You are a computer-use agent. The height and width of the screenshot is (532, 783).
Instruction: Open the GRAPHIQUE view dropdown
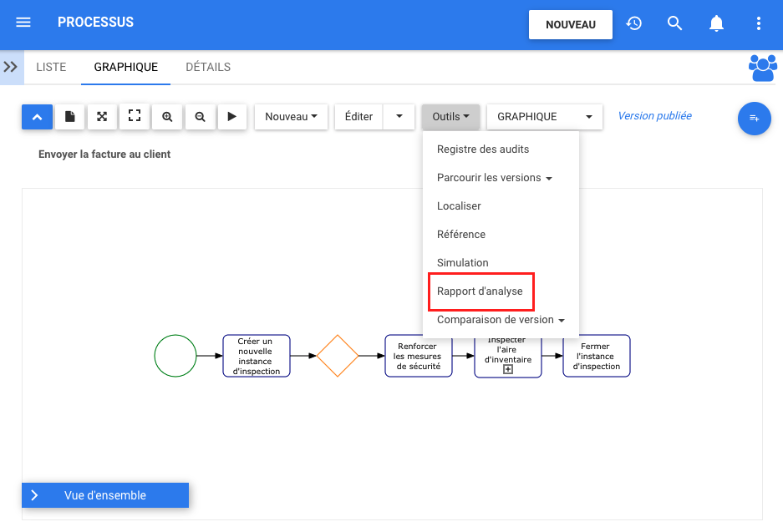[x=544, y=117]
